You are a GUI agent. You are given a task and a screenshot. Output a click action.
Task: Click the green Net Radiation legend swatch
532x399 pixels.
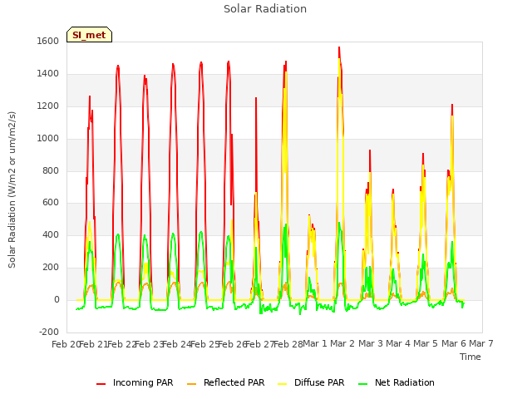pos(363,384)
